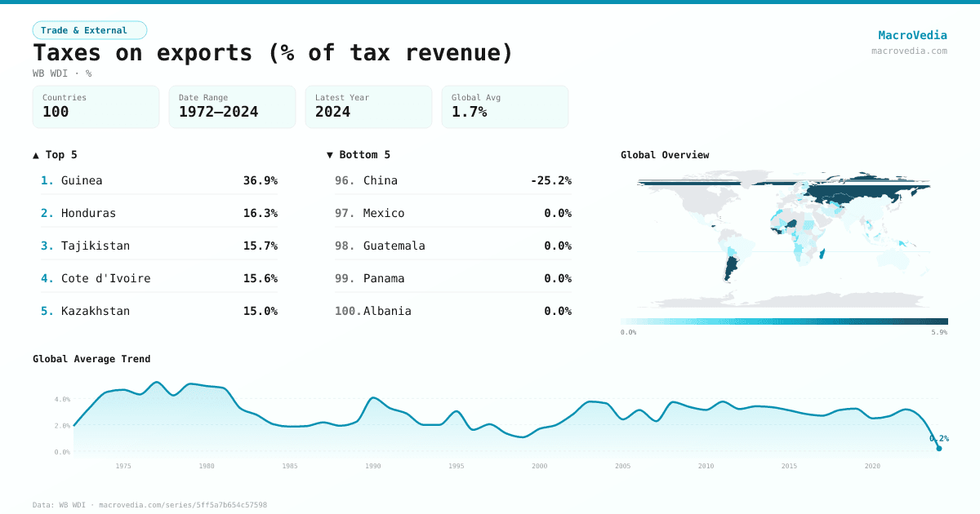Open the macrovedia.com link
The image size is (980, 514).
coord(911,51)
